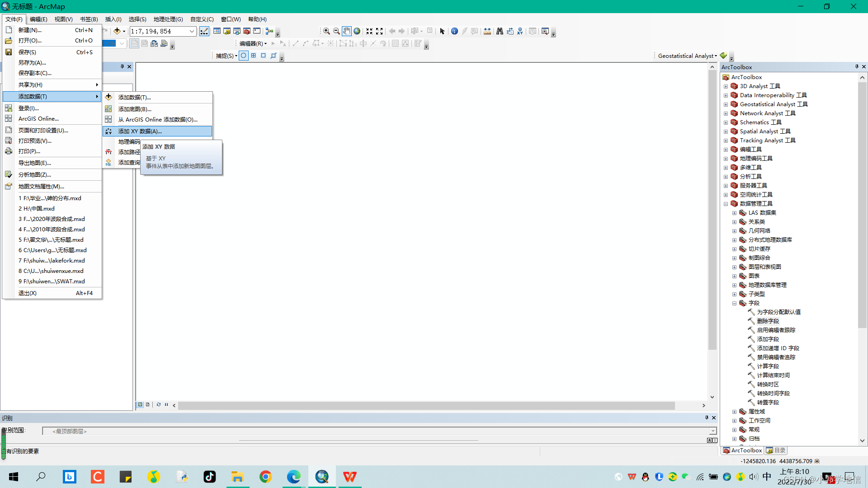
Task: Open the 删除字段 tool
Action: click(768, 321)
